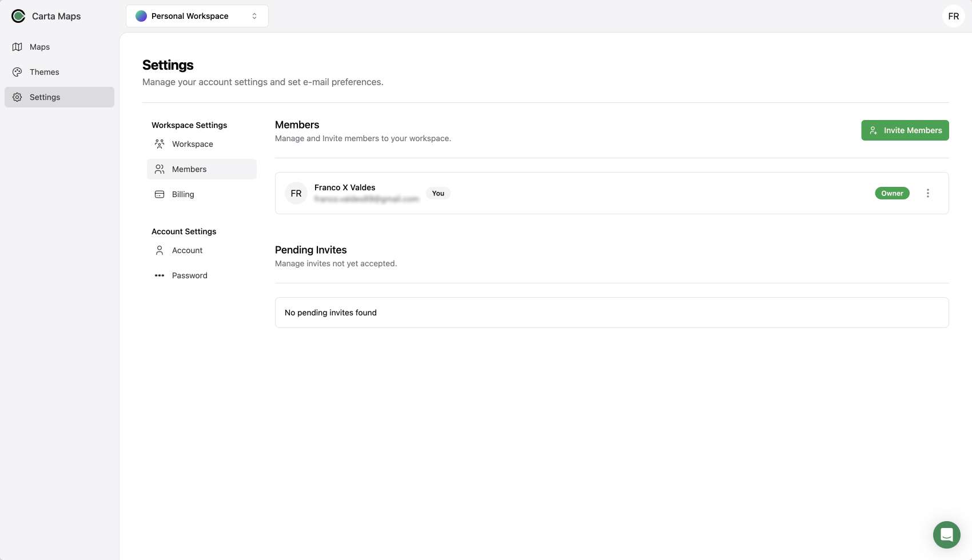Click the FR user avatar in the top right

[x=953, y=16]
